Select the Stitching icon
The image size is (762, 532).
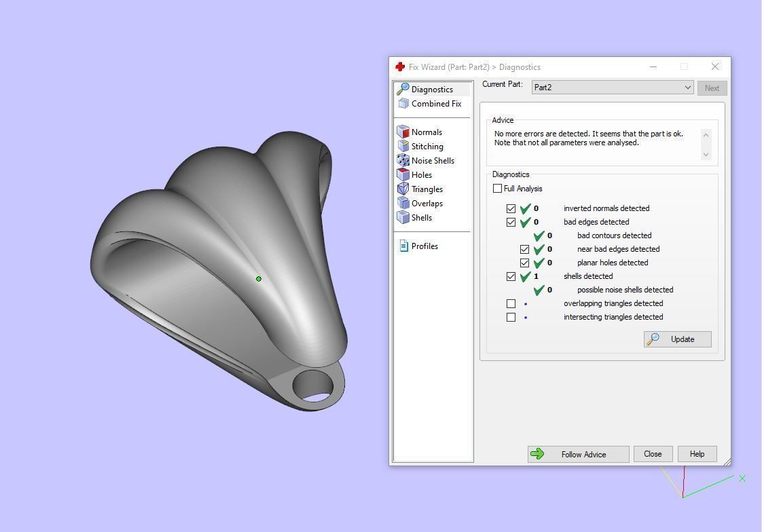coord(403,146)
